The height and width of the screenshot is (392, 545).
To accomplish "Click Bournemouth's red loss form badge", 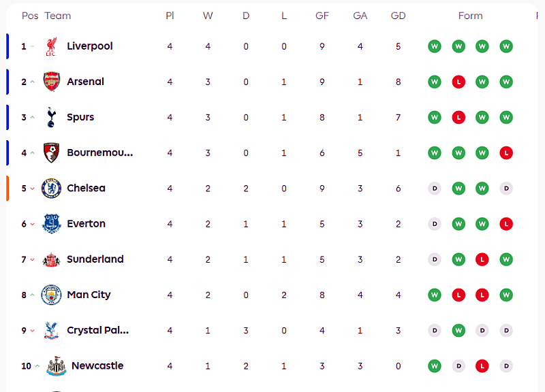I will click(x=505, y=152).
